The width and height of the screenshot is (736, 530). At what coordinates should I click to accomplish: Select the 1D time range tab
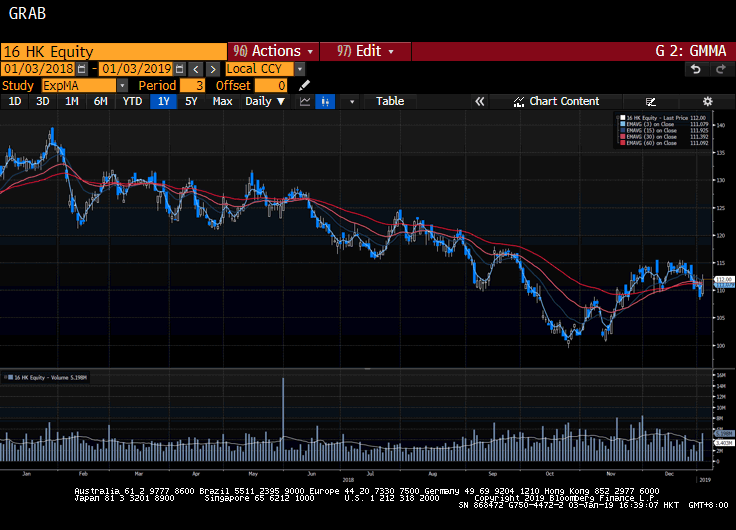point(15,101)
